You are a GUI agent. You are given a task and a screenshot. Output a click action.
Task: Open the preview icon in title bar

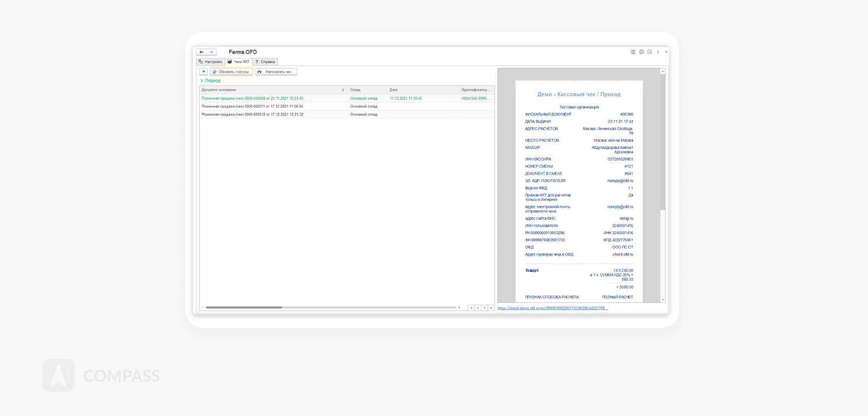[x=649, y=52]
